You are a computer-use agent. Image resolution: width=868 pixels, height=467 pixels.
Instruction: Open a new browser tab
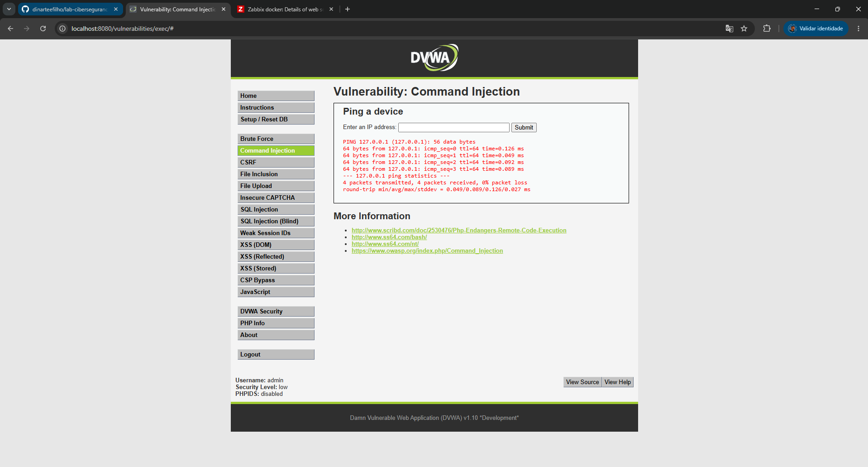(348, 9)
